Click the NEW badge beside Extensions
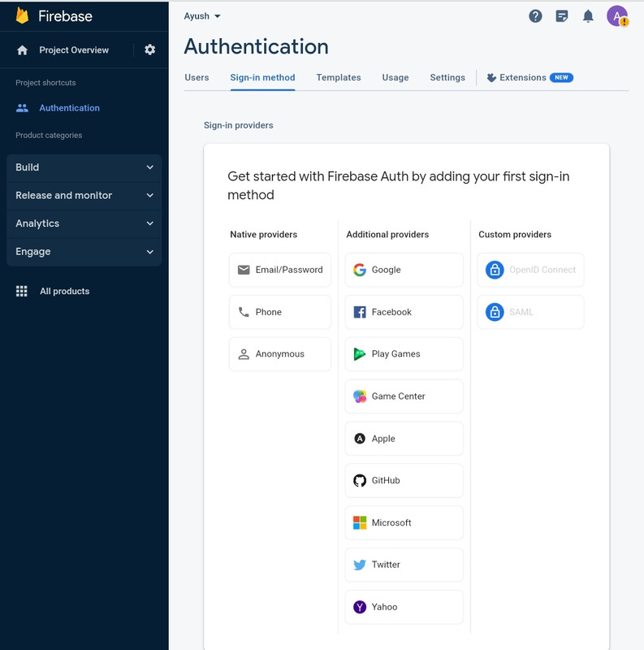Image resolution: width=644 pixels, height=650 pixels. [x=561, y=77]
